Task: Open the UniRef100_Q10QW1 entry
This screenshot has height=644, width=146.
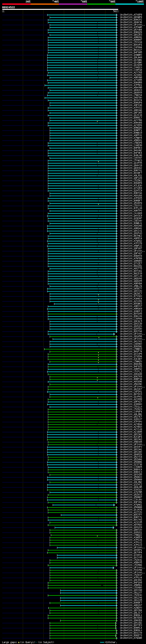Action: pyautogui.click(x=131, y=60)
